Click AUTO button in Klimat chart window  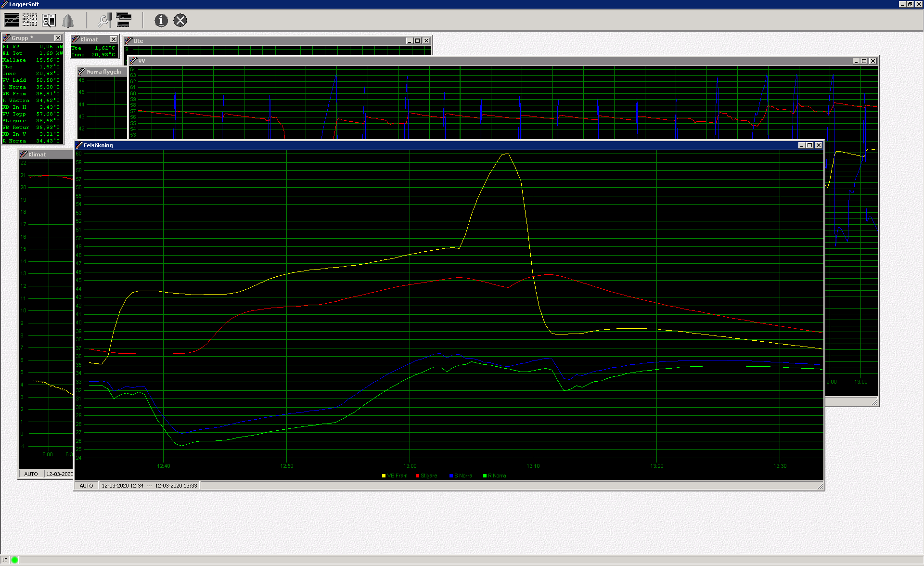tap(31, 474)
